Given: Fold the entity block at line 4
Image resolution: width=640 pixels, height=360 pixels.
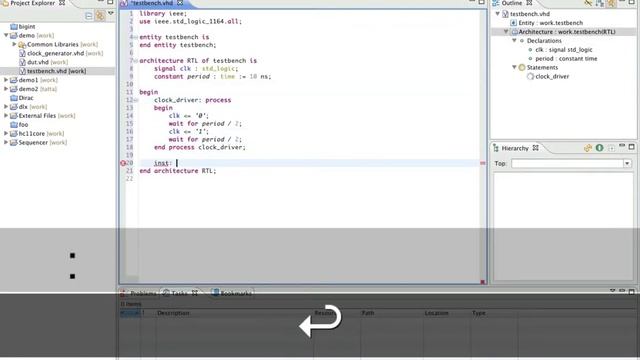Looking at the screenshot, I should click(x=136, y=37).
